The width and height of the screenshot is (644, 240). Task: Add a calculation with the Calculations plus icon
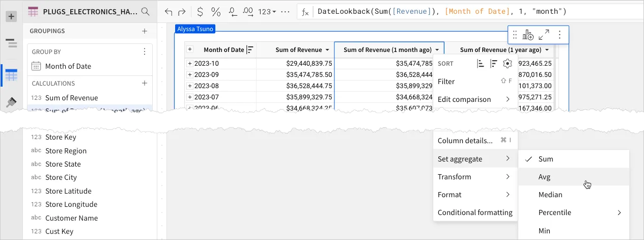[145, 83]
